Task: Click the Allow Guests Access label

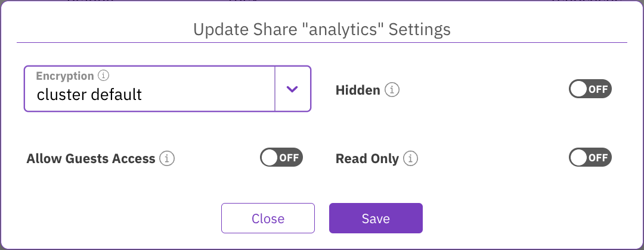Action: pyautogui.click(x=91, y=159)
